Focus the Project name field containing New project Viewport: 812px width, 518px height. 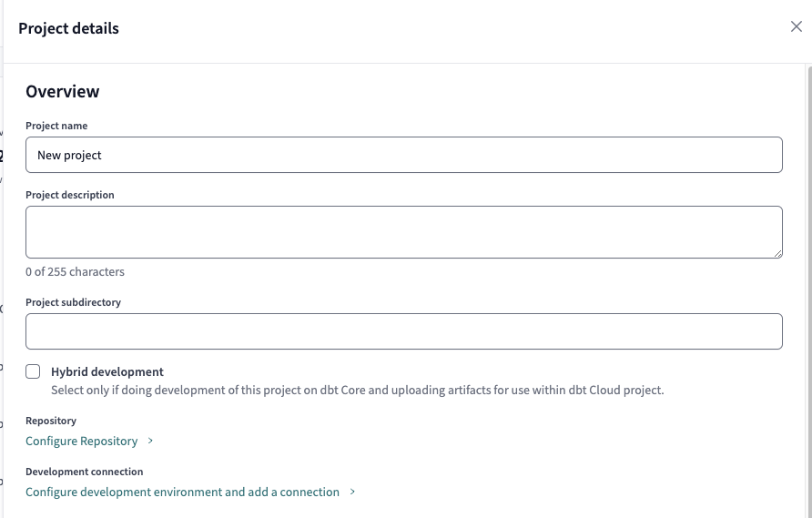(404, 155)
